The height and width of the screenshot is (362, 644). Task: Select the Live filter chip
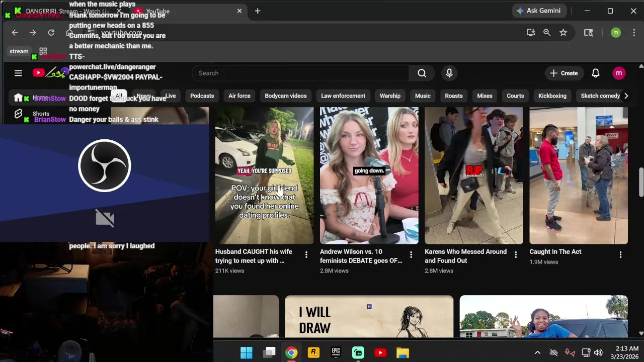171,96
